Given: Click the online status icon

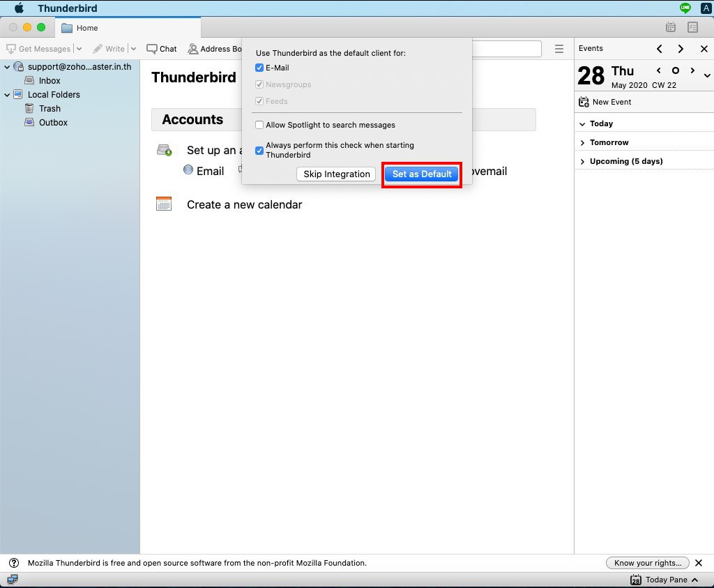Looking at the screenshot, I should pyautogui.click(x=13, y=580).
